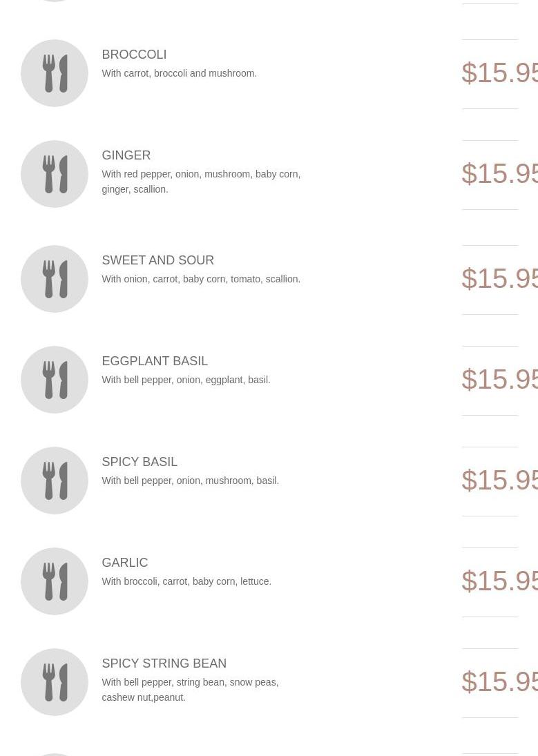538x756 pixels.
Task: Click the Ginger dish fork-and-knife icon
Action: pos(55,174)
